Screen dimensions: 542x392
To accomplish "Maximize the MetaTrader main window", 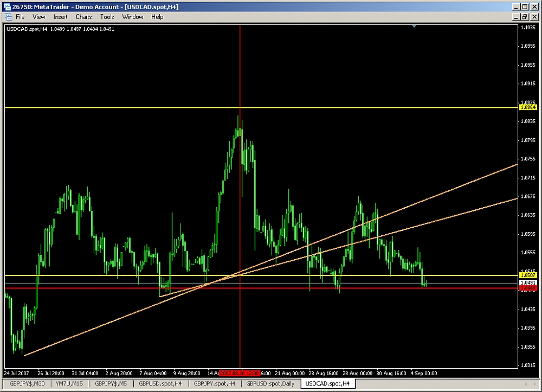I will point(525,7).
